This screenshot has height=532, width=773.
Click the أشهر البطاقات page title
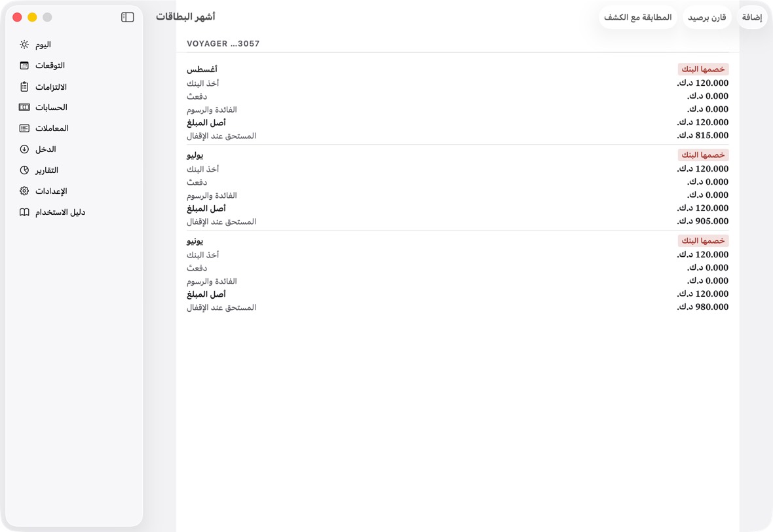[186, 17]
